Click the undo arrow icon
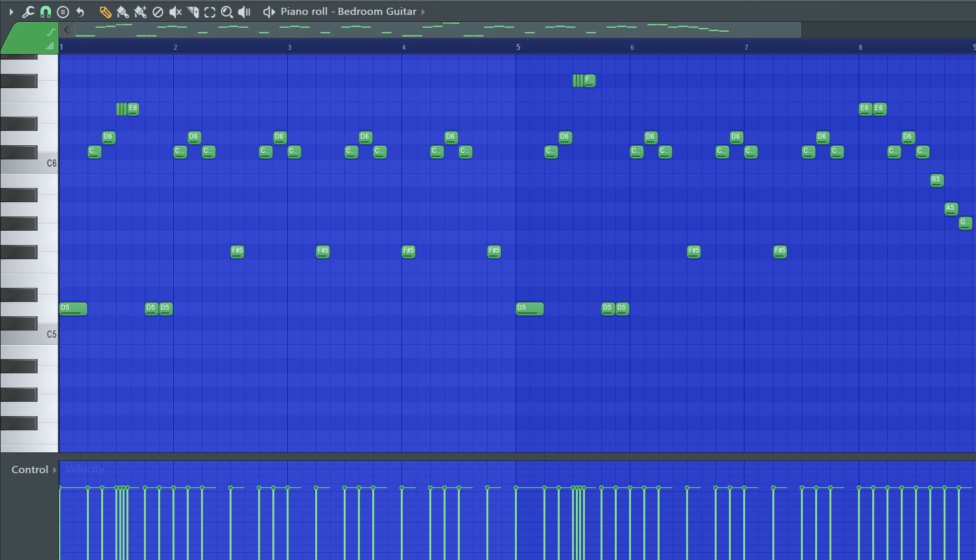Screen dimensions: 976x560 coord(80,12)
